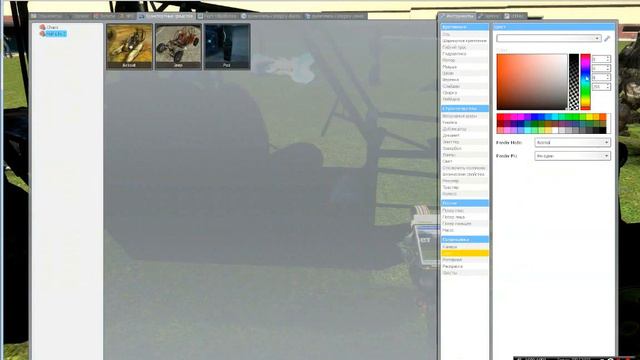Image resolution: width=640 pixels, height=360 pixels.
Task: Select the Сварка tool
Action: pos(464,93)
